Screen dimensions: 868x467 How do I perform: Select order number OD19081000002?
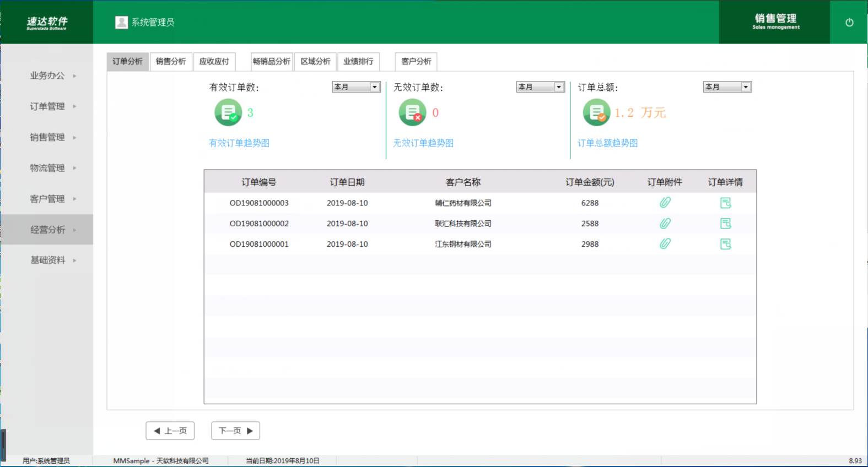[259, 224]
